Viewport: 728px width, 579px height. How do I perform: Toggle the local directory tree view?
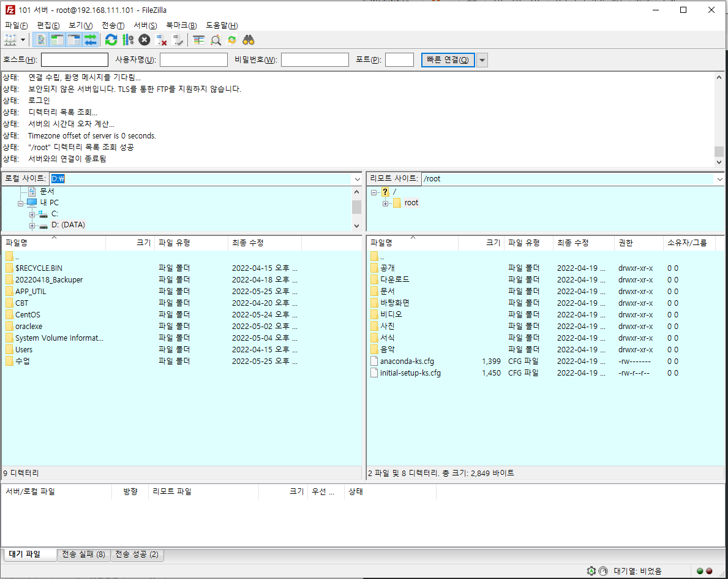click(x=57, y=40)
